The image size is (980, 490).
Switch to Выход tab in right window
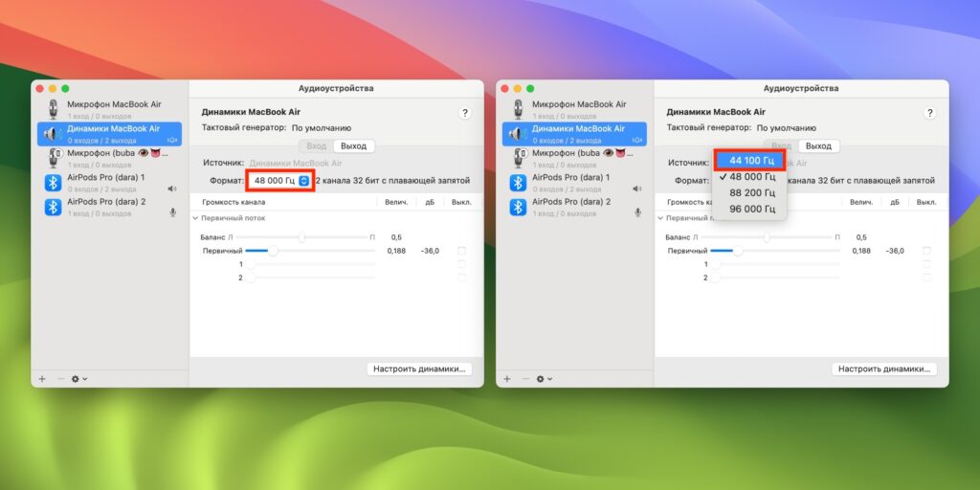[x=819, y=146]
